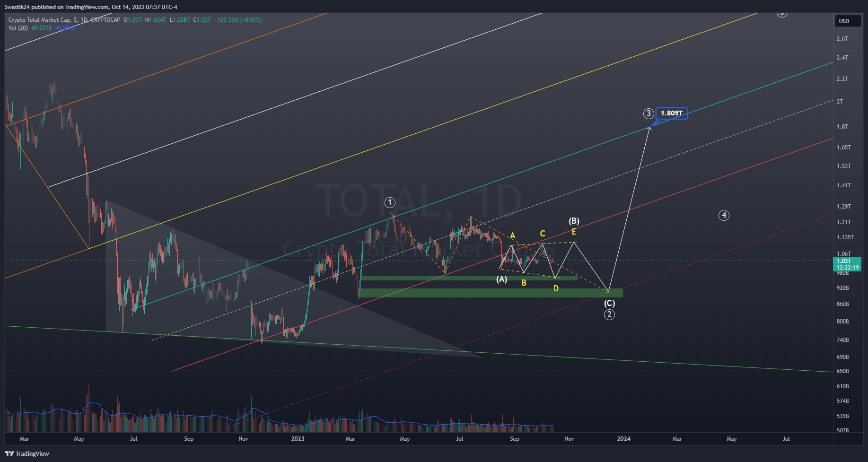This screenshot has height=462, width=868.
Task: Click the 2024 label on time axis
Action: (623, 439)
